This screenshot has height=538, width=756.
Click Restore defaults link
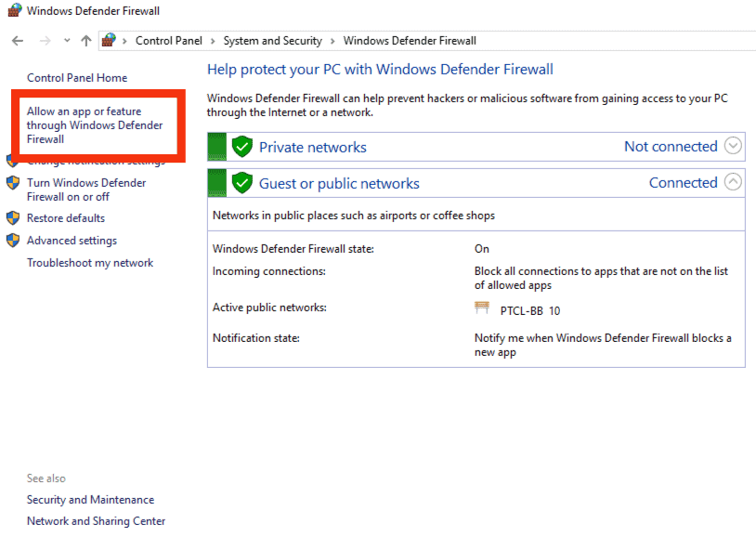(x=66, y=218)
